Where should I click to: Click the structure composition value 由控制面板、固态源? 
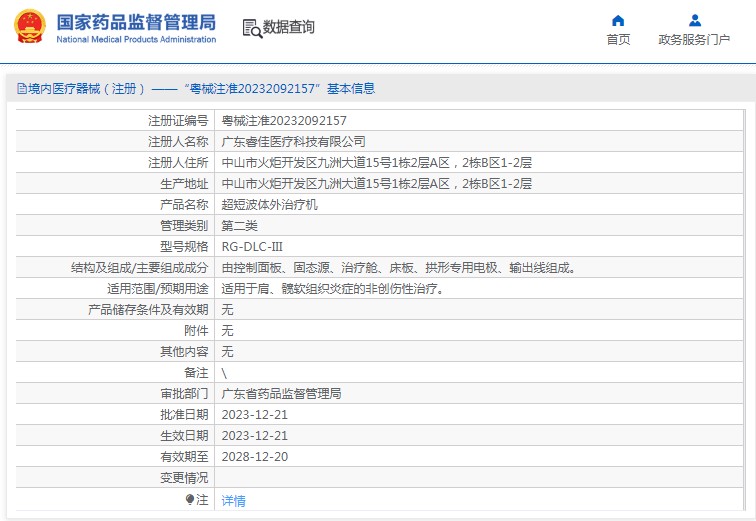[398, 267]
